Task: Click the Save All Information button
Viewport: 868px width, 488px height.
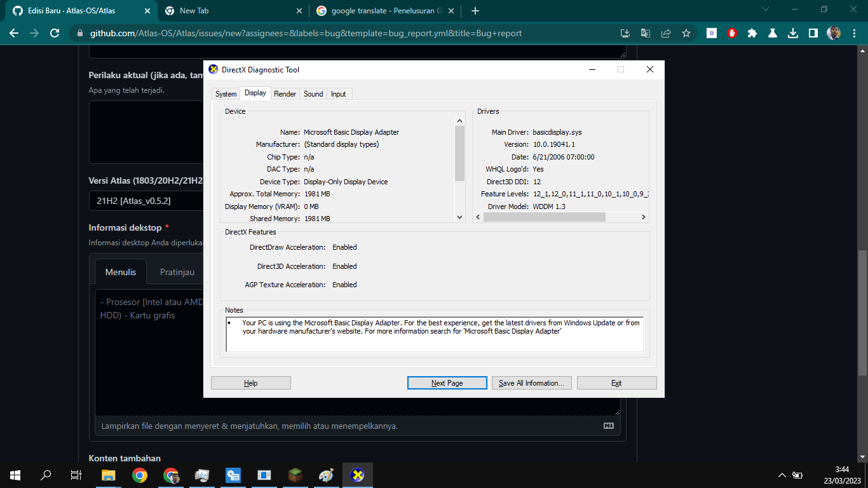Action: click(531, 383)
